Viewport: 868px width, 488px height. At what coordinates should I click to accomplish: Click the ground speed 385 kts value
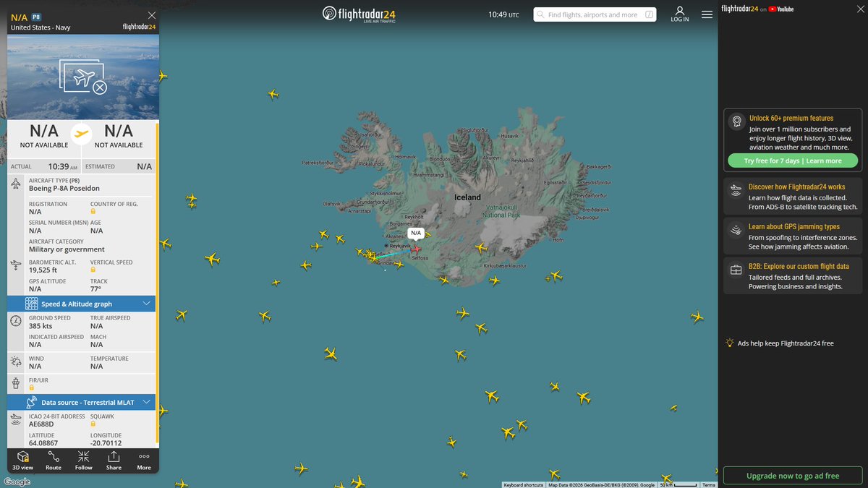click(41, 326)
